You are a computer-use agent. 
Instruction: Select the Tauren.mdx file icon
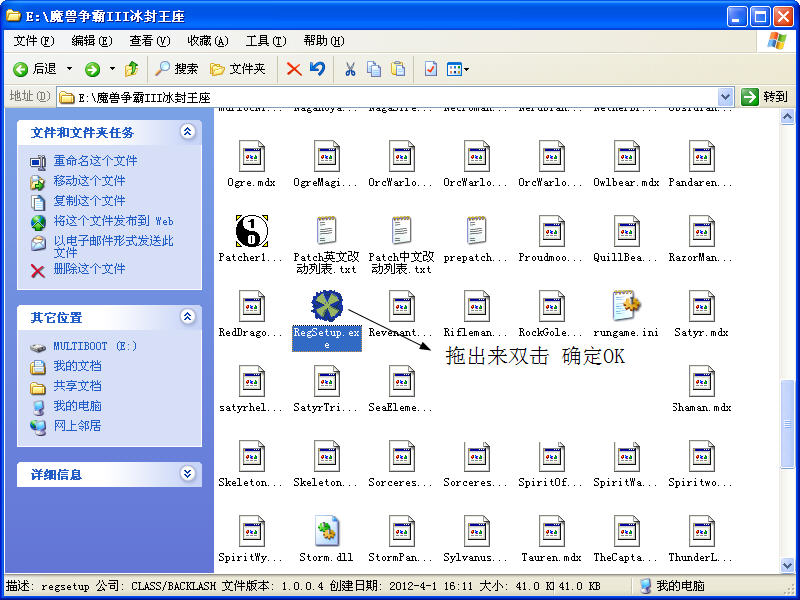pos(552,531)
